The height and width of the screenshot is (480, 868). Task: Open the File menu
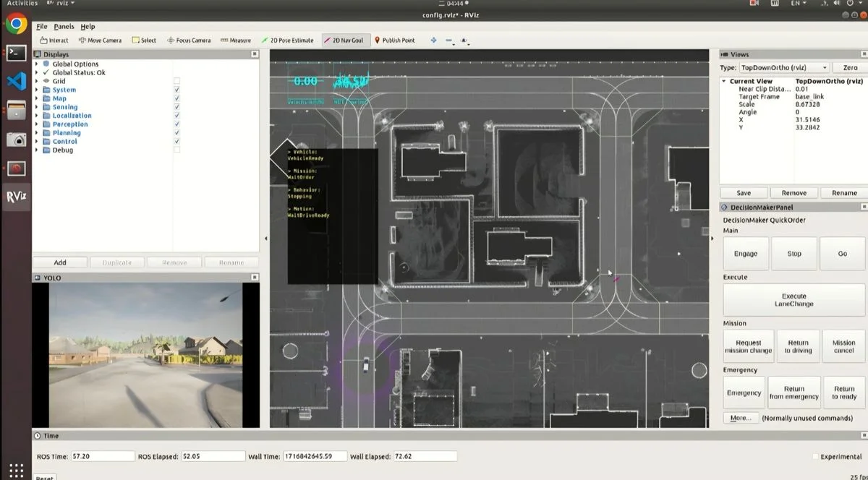tap(41, 27)
